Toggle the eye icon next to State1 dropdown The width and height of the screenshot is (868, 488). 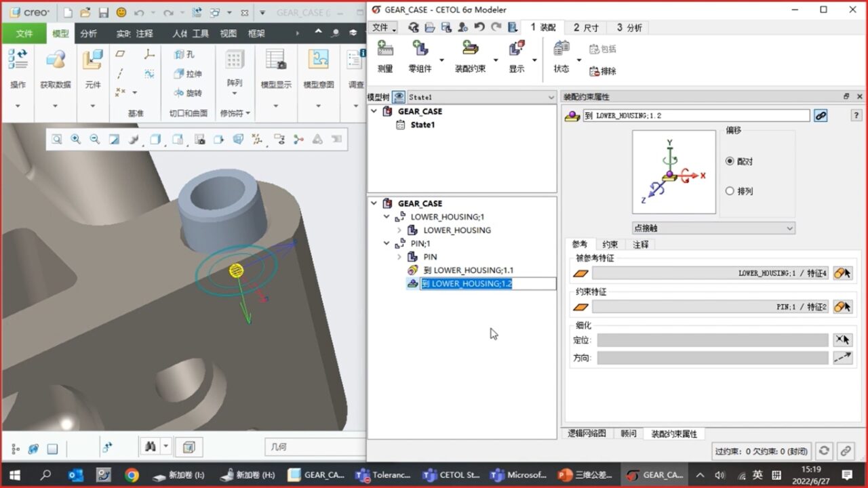(399, 98)
